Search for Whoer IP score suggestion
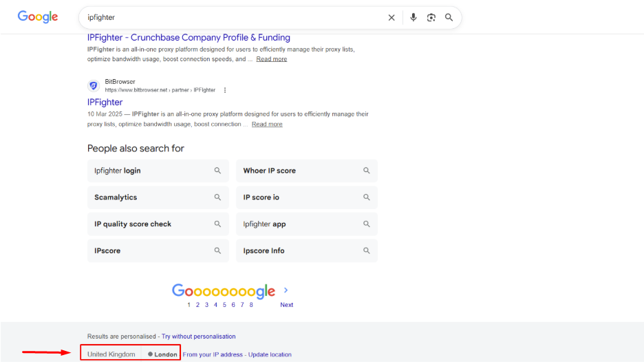 [307, 171]
